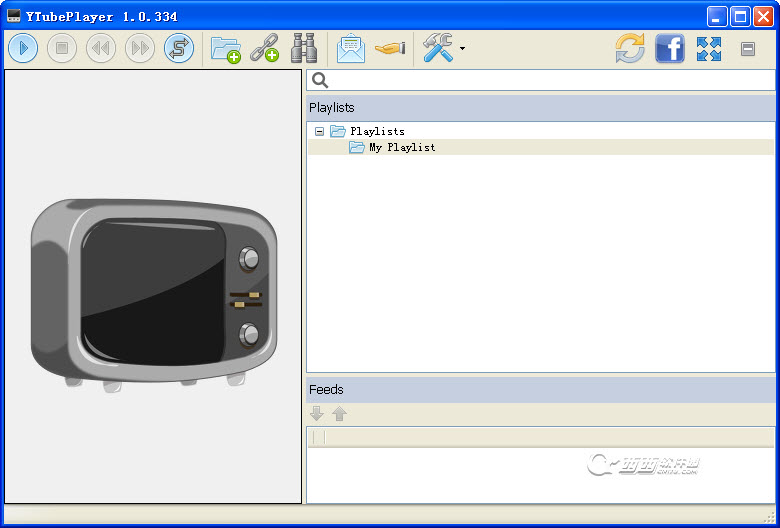
Task: Toggle the shuffle/repeat mode button
Action: click(179, 48)
